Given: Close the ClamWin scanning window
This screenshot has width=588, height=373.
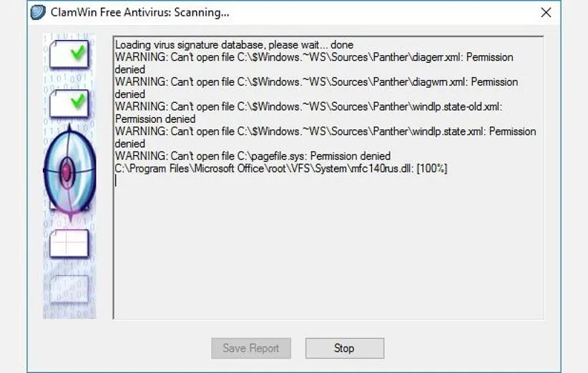Looking at the screenshot, I should click(546, 13).
